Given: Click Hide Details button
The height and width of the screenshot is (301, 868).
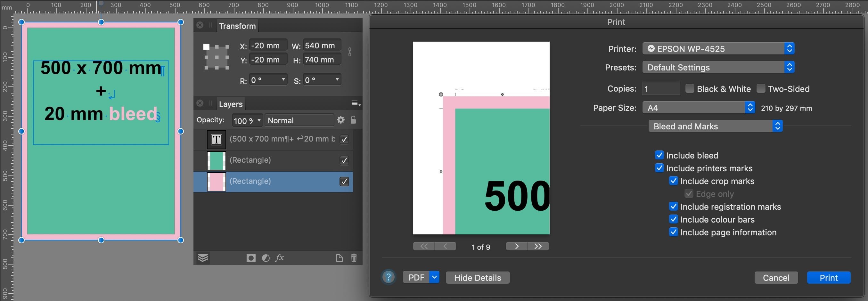Looking at the screenshot, I should tap(478, 278).
